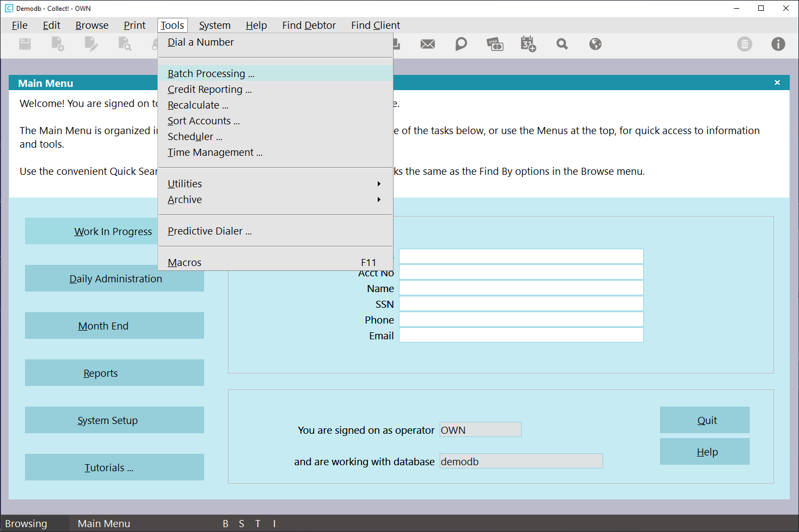Viewport: 799px width, 532px height.
Task: Click the B indicator in status bar
Action: coord(225,524)
